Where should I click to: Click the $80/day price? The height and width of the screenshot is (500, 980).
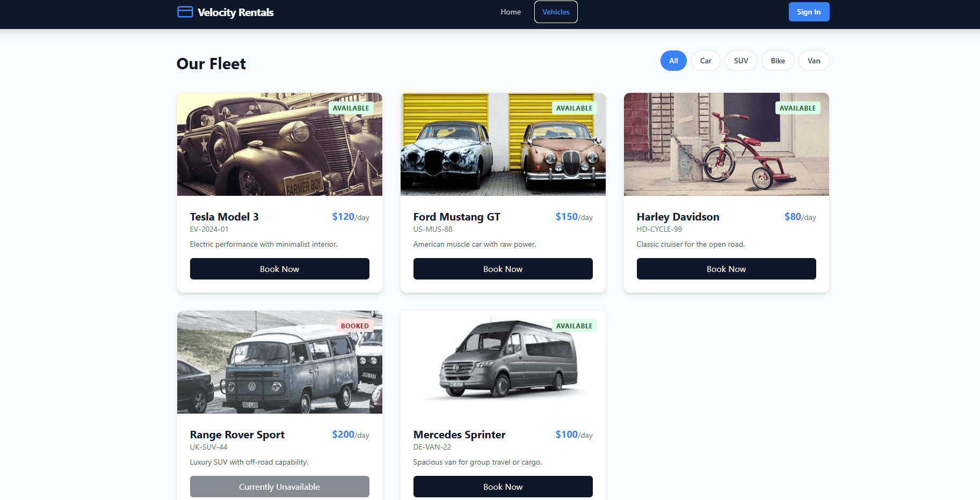[800, 217]
